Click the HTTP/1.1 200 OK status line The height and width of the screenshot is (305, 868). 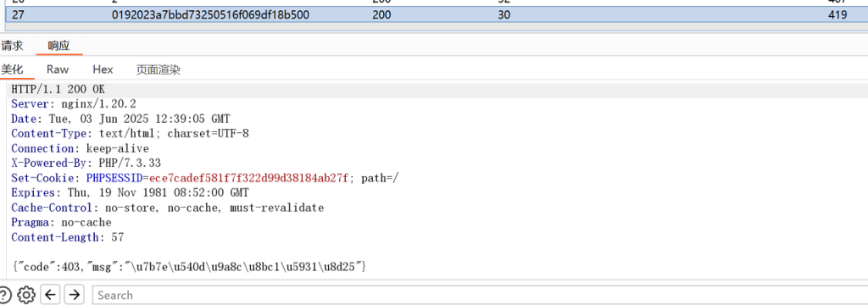58,89
